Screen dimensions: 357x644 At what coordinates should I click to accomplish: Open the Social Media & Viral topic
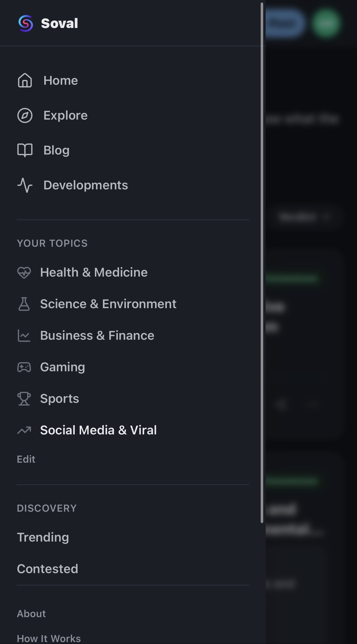click(x=98, y=430)
